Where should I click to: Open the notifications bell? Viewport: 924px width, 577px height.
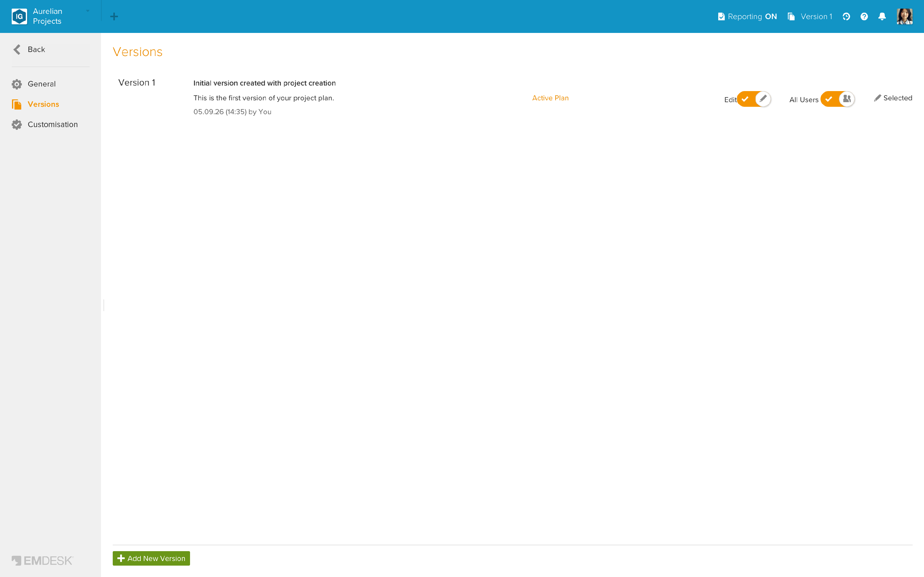(x=882, y=16)
